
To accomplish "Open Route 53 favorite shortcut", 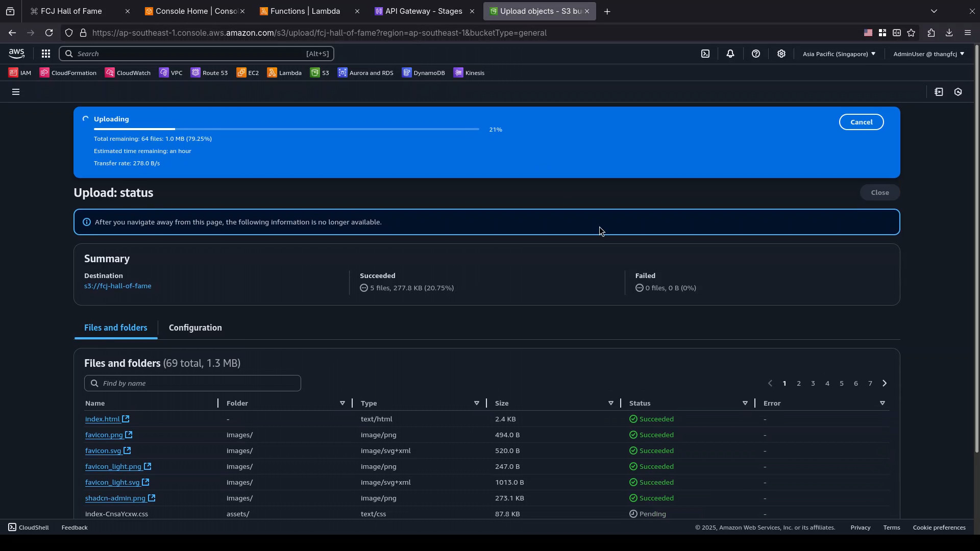I will click(x=209, y=73).
